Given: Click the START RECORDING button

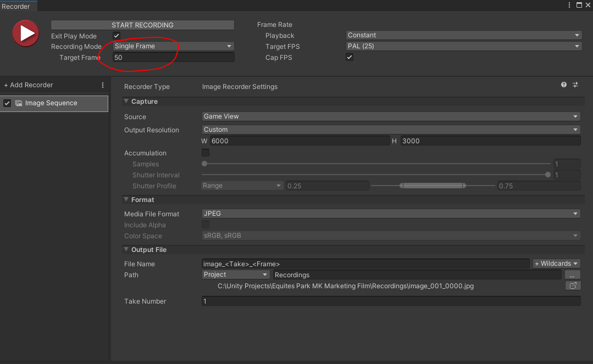Looking at the screenshot, I should point(142,24).
